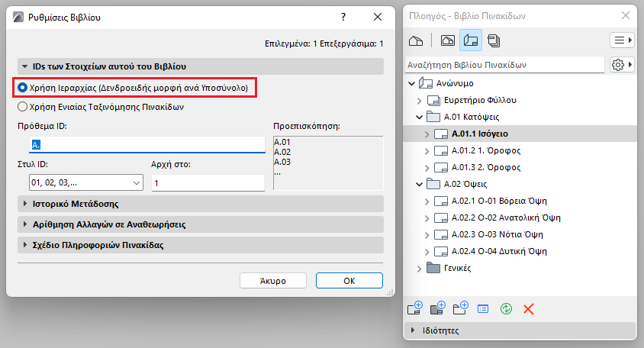Collapse A.01 Κατόψεις subset

[x=420, y=117]
